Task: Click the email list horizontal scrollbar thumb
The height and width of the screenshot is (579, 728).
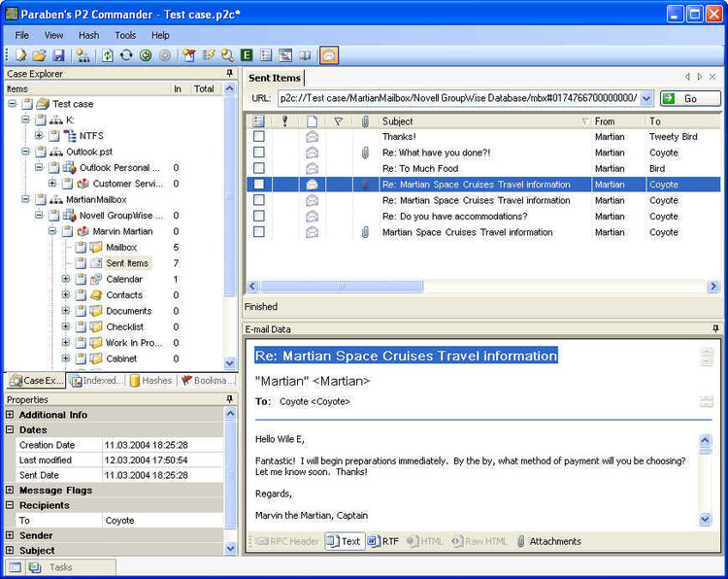Action: [x=342, y=286]
